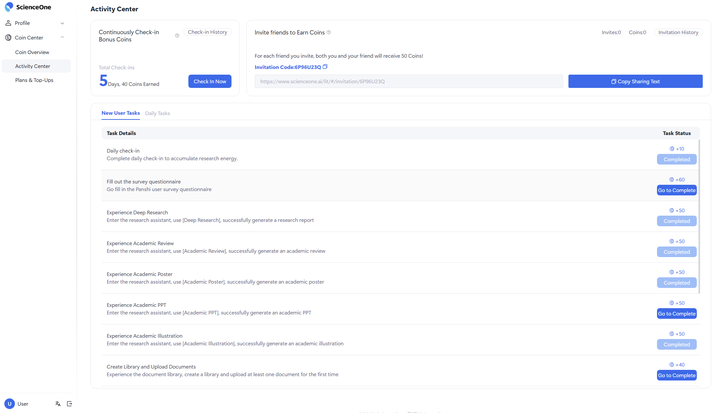Open Invitation History
This screenshot has height=413, width=720.
(x=678, y=32)
